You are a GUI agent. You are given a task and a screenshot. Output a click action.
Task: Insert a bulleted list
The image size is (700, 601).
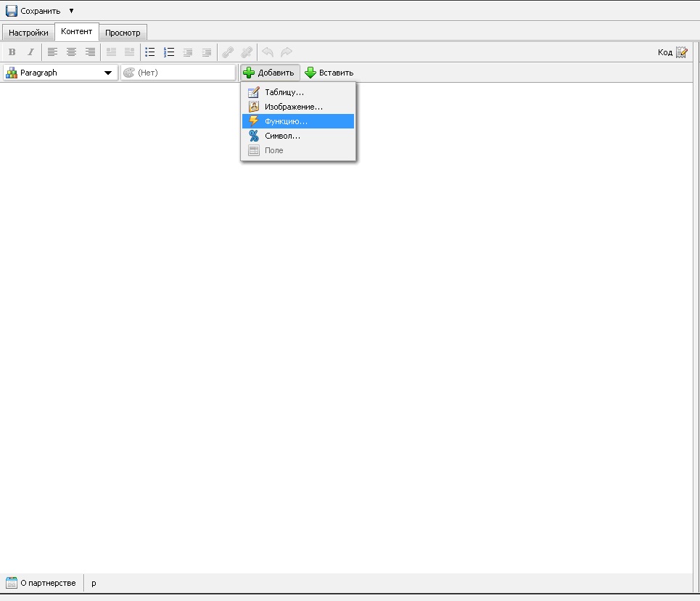point(150,52)
